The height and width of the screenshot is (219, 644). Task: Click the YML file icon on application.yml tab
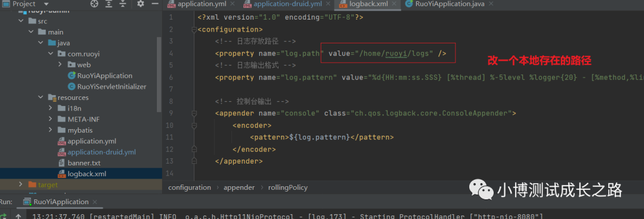pos(171,4)
